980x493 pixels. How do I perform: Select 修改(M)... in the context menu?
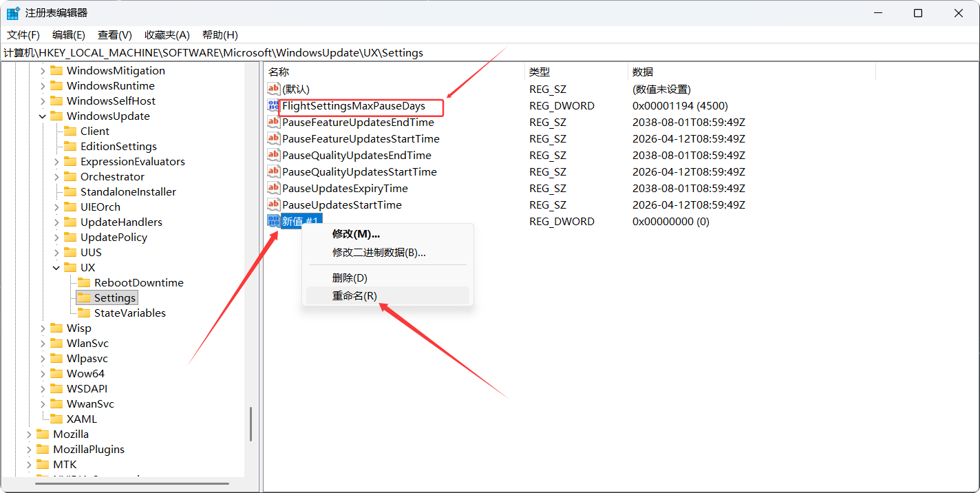pos(356,234)
